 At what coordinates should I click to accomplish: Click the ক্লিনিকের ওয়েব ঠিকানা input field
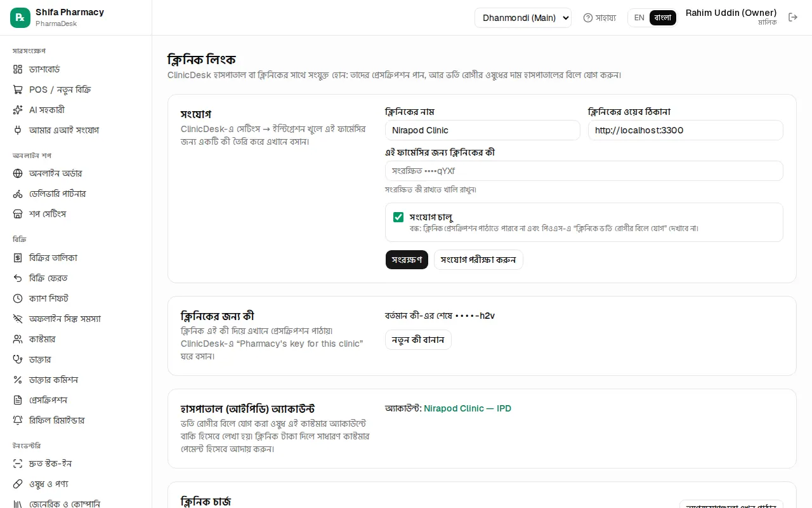tap(686, 130)
